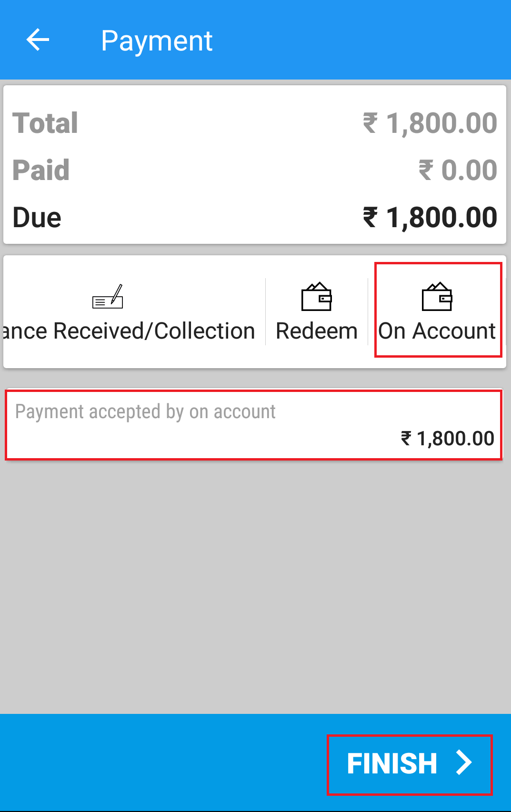Select the Advance Received/Collection payment option

[129, 312]
